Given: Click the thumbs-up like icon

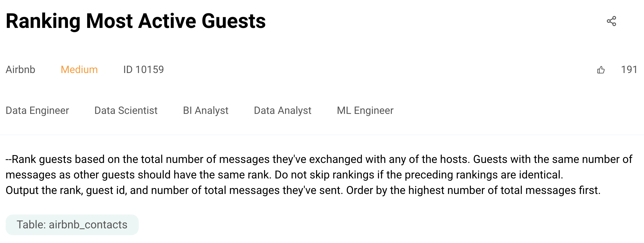Looking at the screenshot, I should (x=601, y=70).
